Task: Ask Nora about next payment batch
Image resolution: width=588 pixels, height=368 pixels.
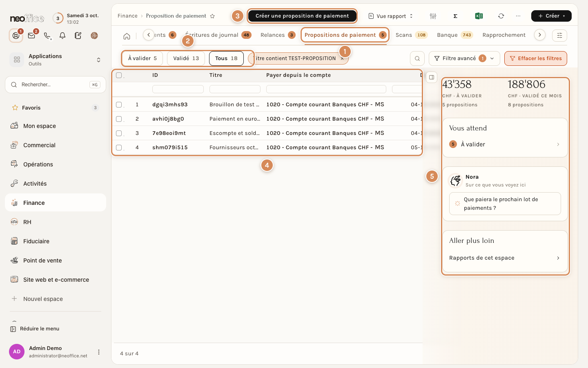Action: click(x=505, y=204)
